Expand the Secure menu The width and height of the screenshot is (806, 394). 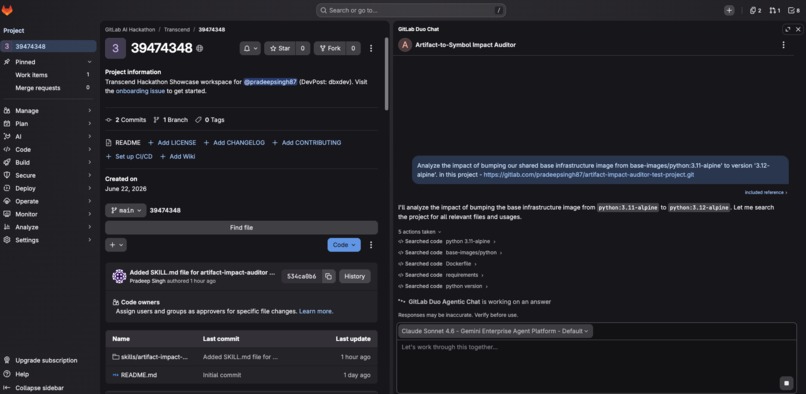coord(47,175)
